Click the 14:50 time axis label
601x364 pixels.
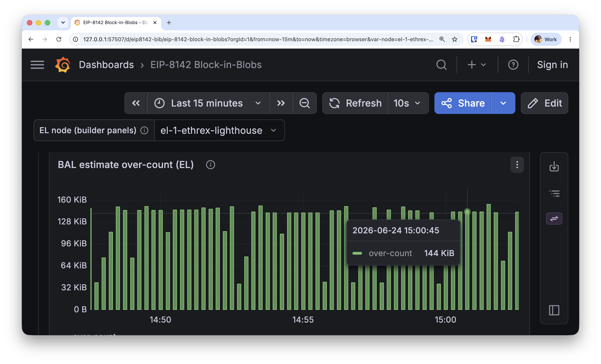[x=160, y=319]
